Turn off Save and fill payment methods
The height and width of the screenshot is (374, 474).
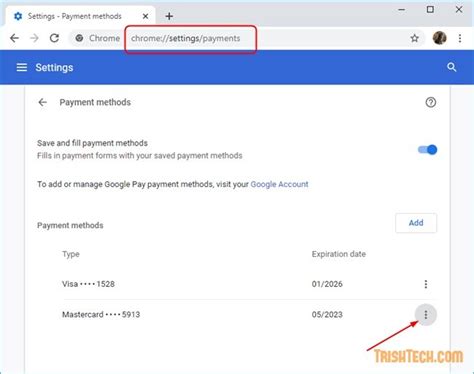coord(427,150)
